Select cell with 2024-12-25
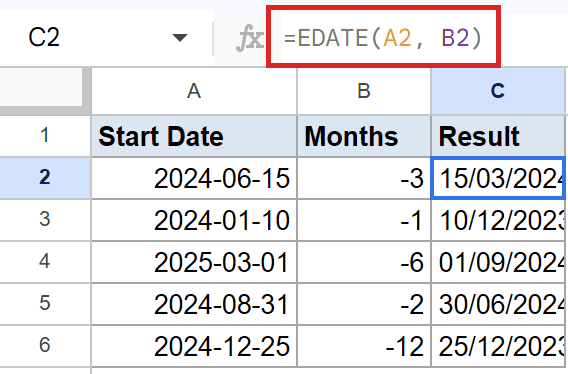The width and height of the screenshot is (568, 374). pos(194,346)
